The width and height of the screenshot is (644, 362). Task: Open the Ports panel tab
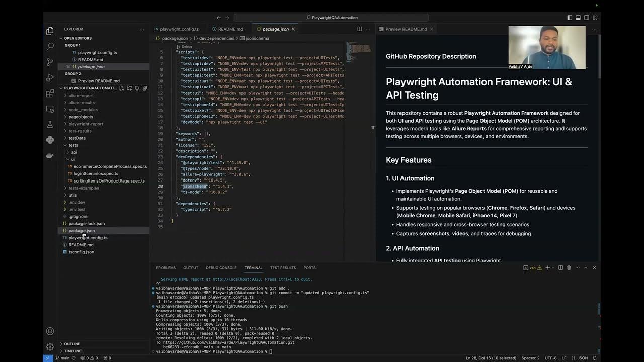point(309,268)
